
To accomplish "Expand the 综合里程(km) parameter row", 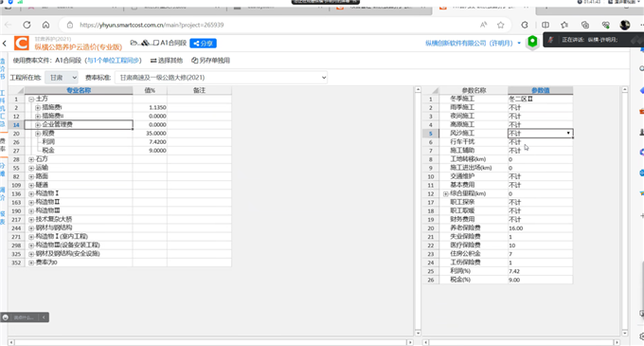I will tap(446, 193).
